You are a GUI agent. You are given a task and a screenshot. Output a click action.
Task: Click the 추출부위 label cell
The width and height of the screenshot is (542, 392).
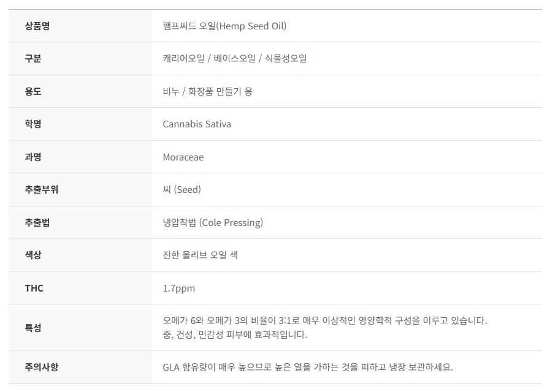41,190
